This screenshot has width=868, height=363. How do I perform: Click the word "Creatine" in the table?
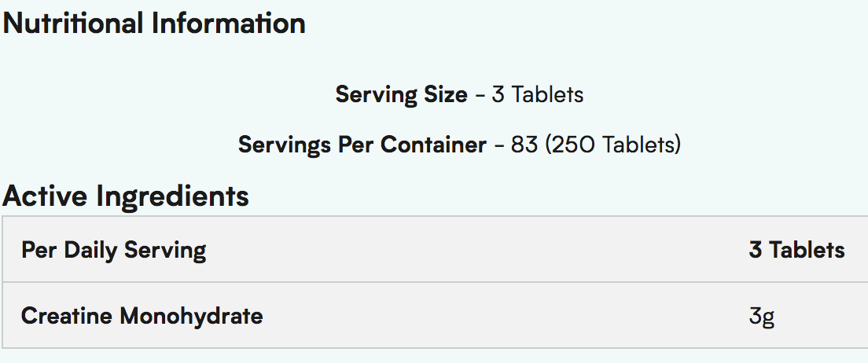click(68, 317)
